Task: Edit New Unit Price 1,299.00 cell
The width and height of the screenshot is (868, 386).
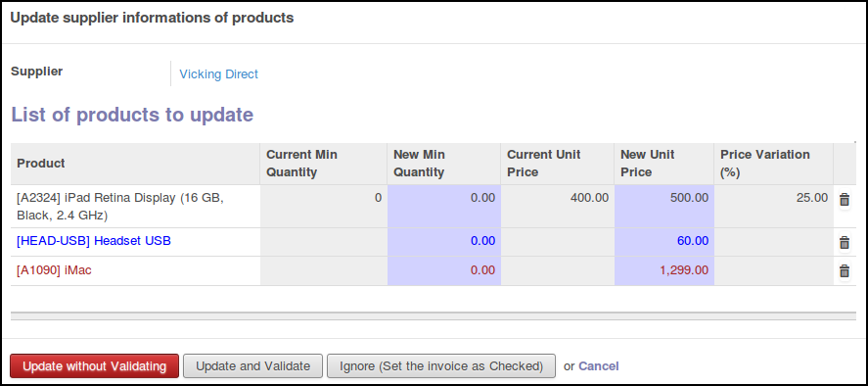Action: (664, 271)
